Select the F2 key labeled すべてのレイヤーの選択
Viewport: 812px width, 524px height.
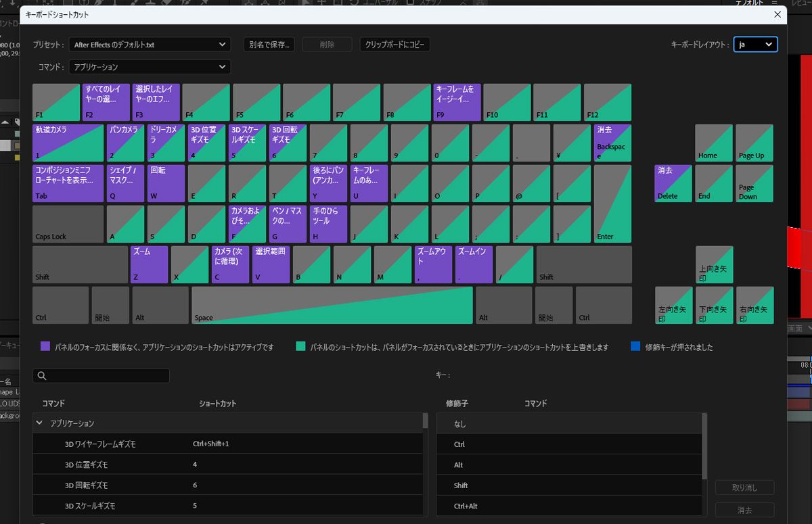pos(106,102)
